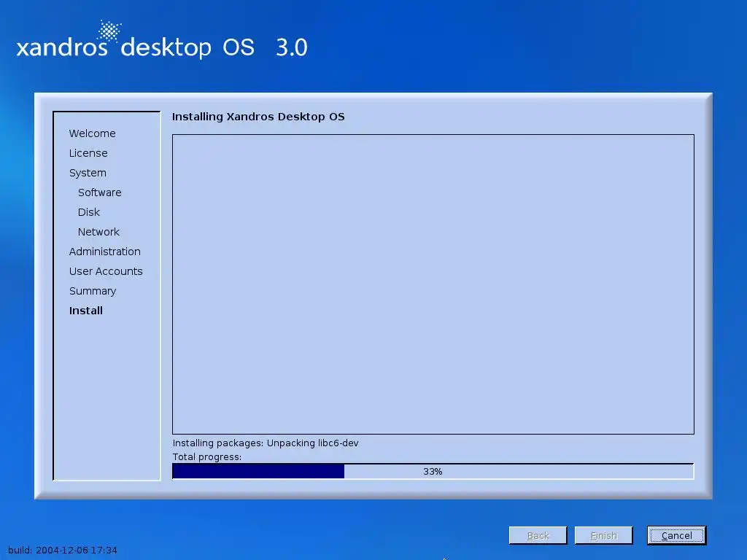Click the Finish button
The height and width of the screenshot is (560, 747).
coord(603,535)
